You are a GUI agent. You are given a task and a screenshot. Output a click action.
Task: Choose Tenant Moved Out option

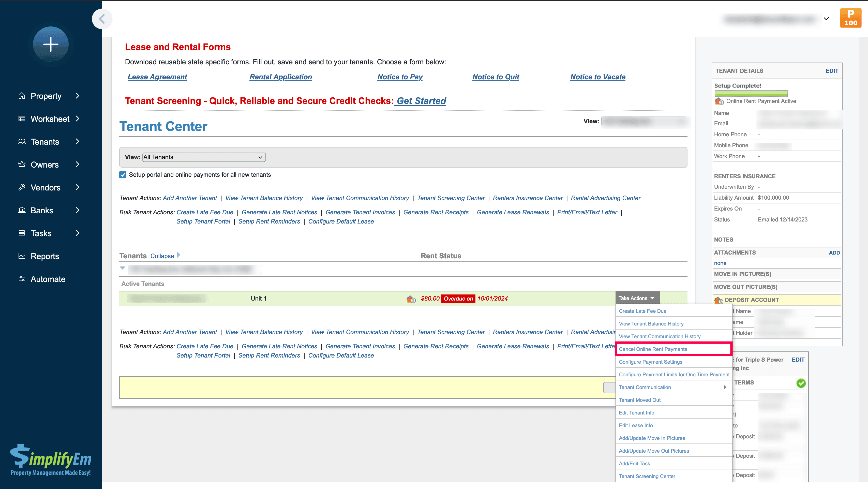coord(639,400)
